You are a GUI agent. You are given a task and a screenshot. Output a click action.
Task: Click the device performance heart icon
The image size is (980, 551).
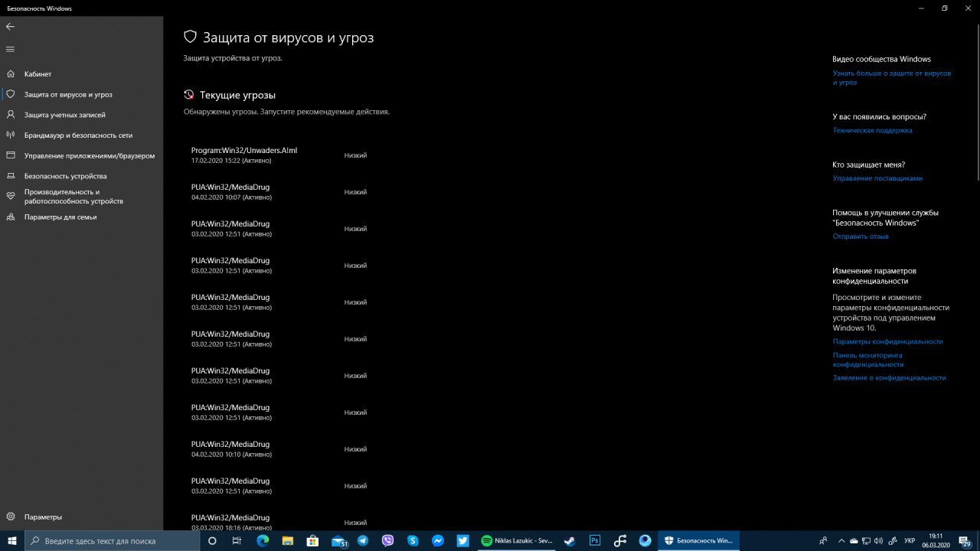pyautogui.click(x=11, y=196)
